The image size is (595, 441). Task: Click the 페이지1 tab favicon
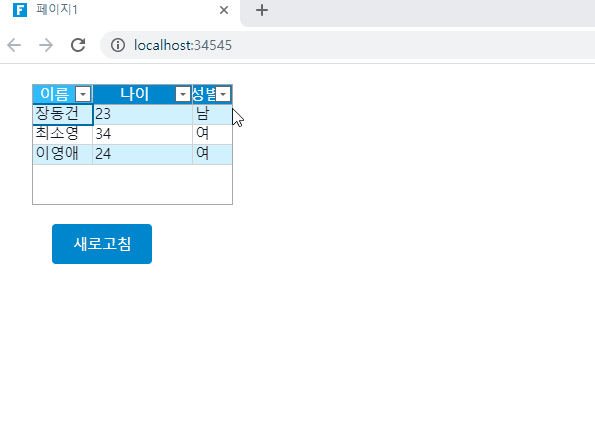20,10
